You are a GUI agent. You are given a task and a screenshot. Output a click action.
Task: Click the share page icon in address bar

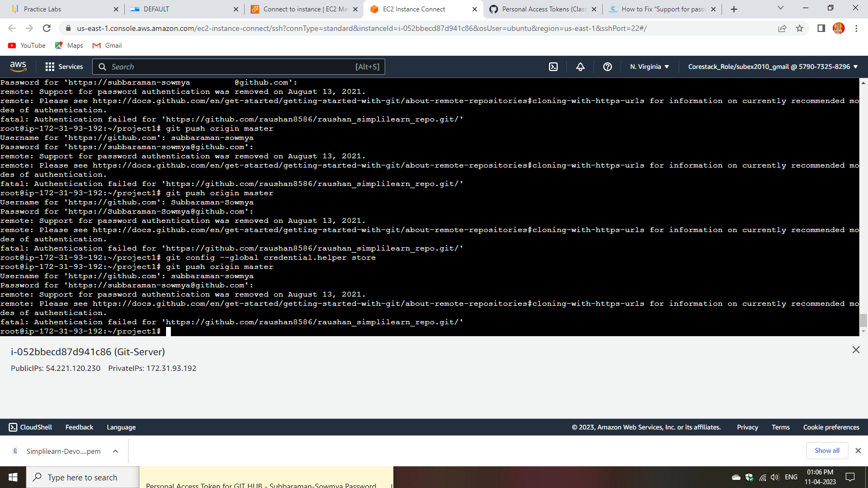[782, 28]
